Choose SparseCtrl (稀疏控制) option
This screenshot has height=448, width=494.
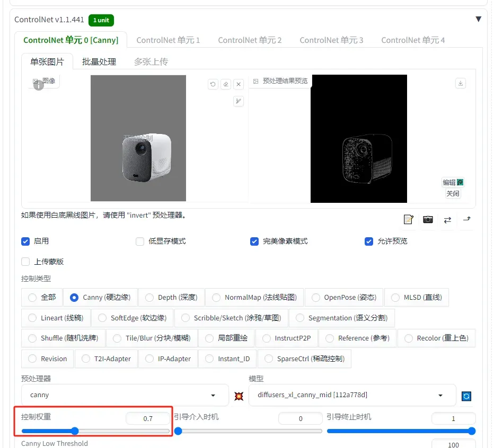point(304,359)
